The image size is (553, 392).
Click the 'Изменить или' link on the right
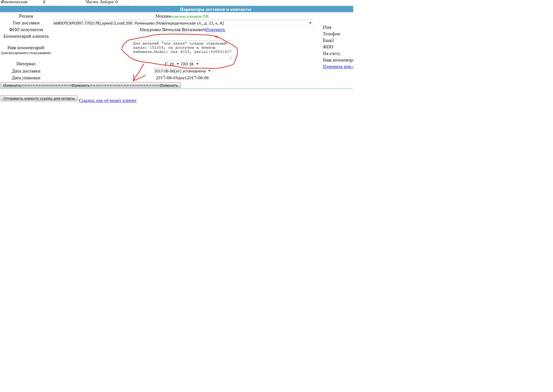(x=338, y=66)
